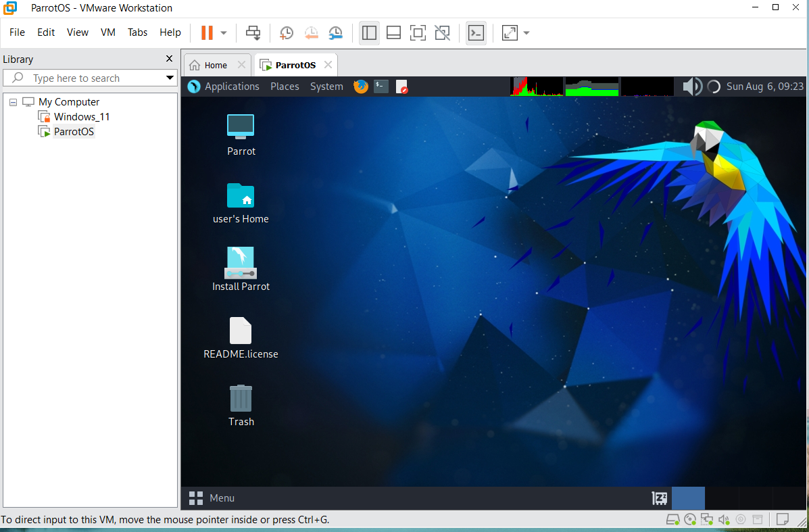Switch to Unity mode

(x=442, y=32)
